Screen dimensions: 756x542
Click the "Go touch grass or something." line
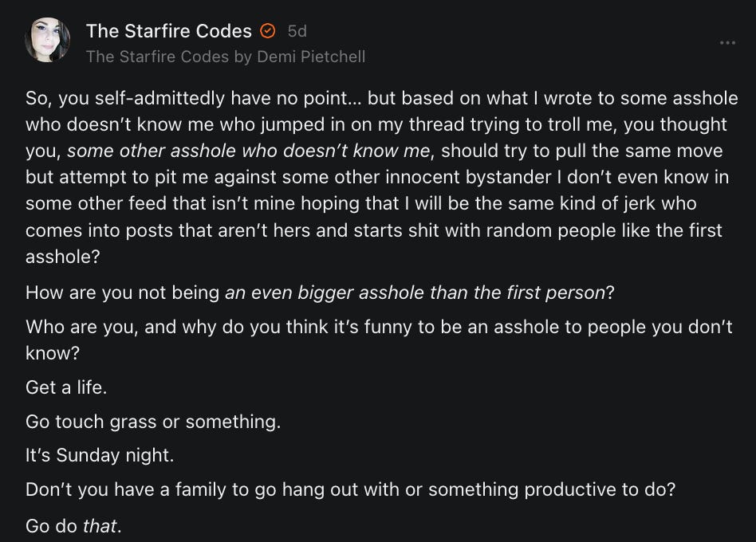(x=153, y=422)
